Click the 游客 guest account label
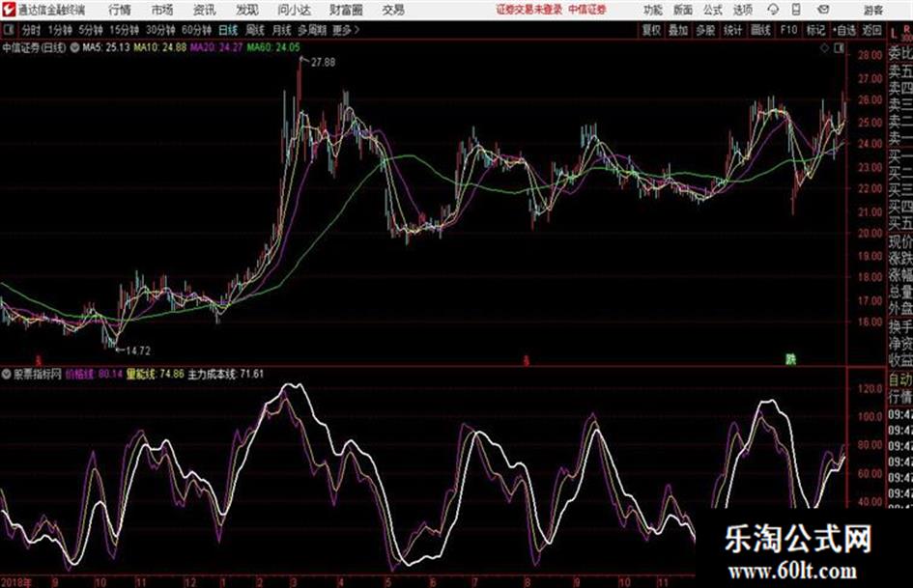913x588 pixels. coord(873,10)
